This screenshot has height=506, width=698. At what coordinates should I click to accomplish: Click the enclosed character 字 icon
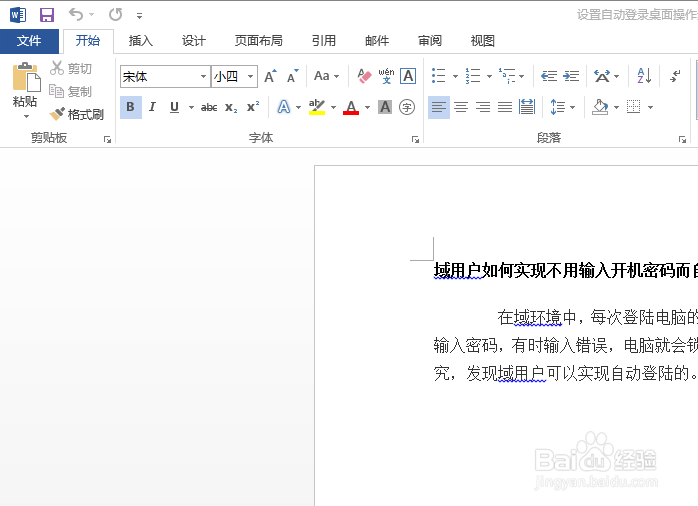[x=407, y=107]
